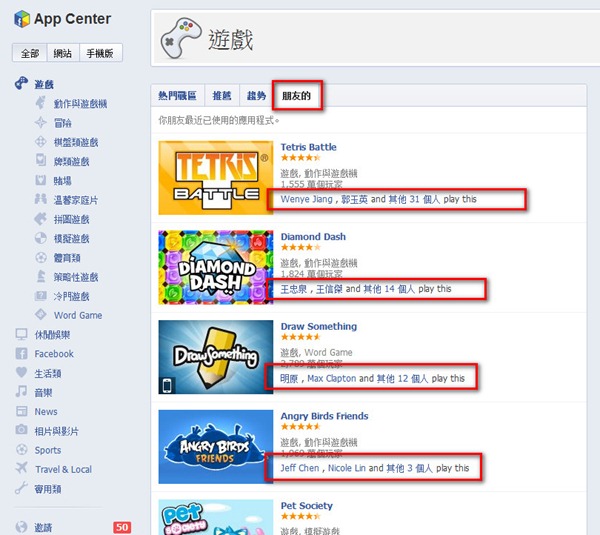
Task: Select the camera photos and videos icon
Action: pyautogui.click(x=21, y=429)
